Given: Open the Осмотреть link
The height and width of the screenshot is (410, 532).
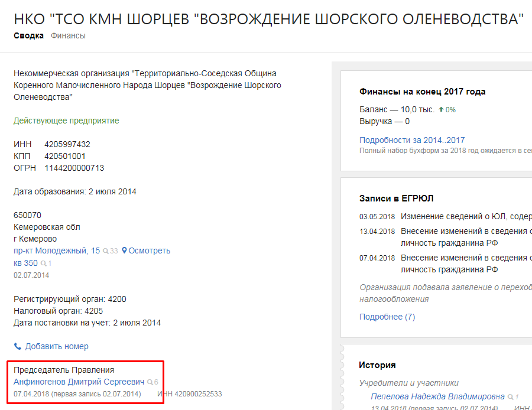Looking at the screenshot, I should tap(150, 250).
